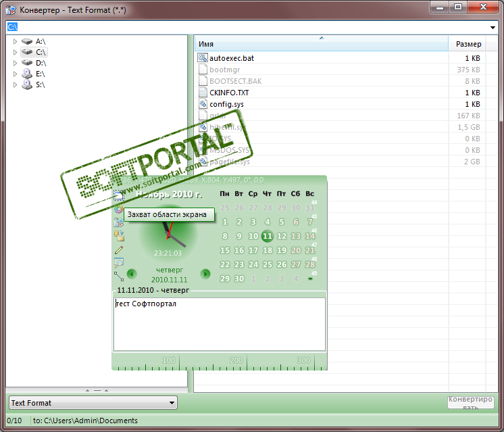
Task: Click the converter app icon in title bar
Action: tap(11, 10)
